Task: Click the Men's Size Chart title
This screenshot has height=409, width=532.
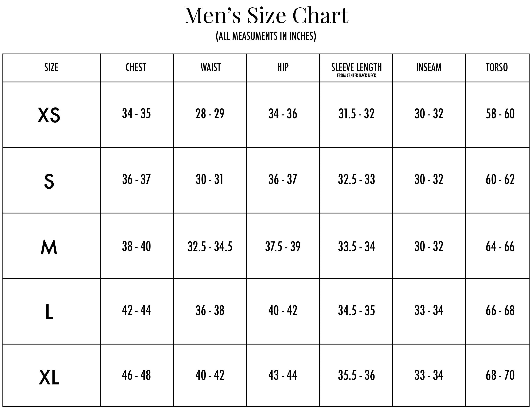Action: click(x=266, y=16)
